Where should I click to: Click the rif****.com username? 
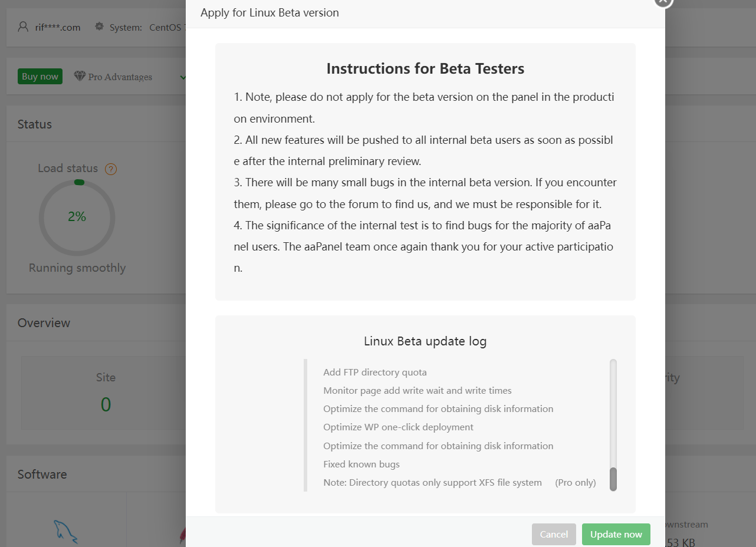[57, 27]
